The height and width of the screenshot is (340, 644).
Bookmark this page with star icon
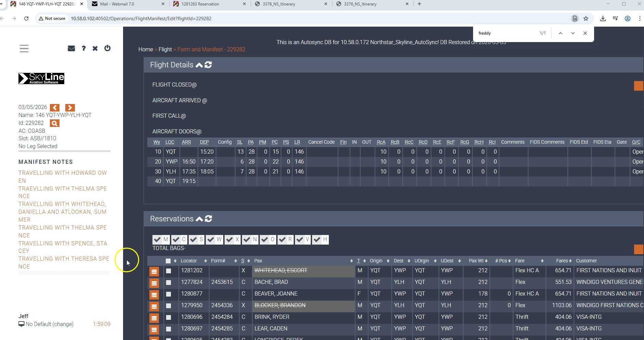(x=586, y=18)
